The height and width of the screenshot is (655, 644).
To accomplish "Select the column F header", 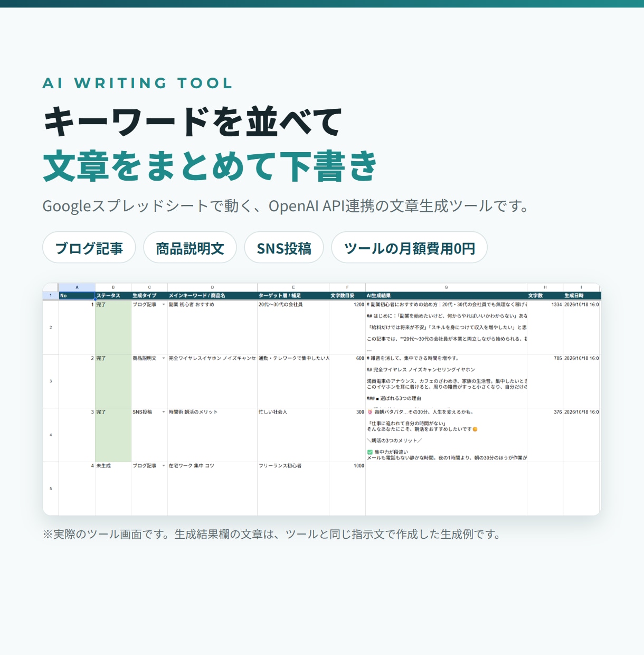I will click(x=347, y=287).
